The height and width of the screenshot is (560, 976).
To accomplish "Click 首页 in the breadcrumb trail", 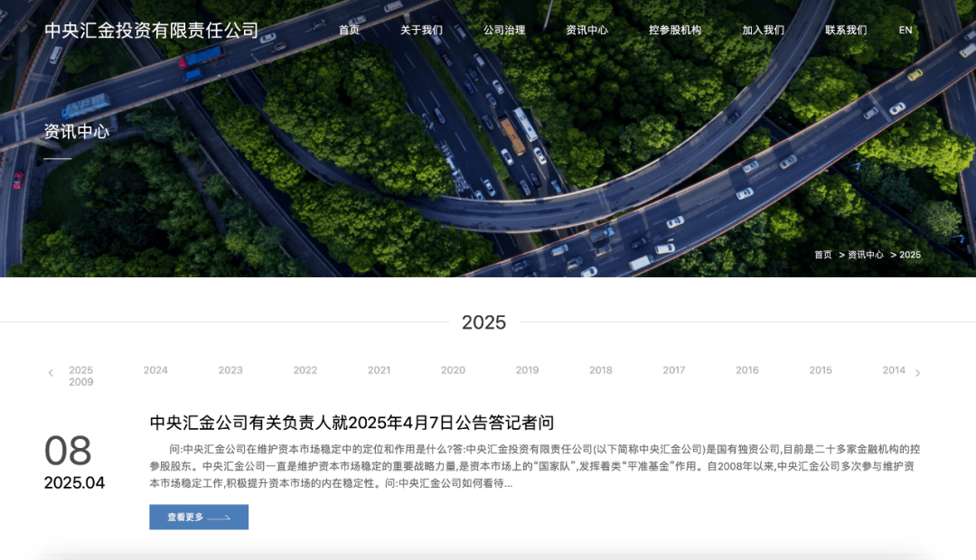I will point(823,256).
